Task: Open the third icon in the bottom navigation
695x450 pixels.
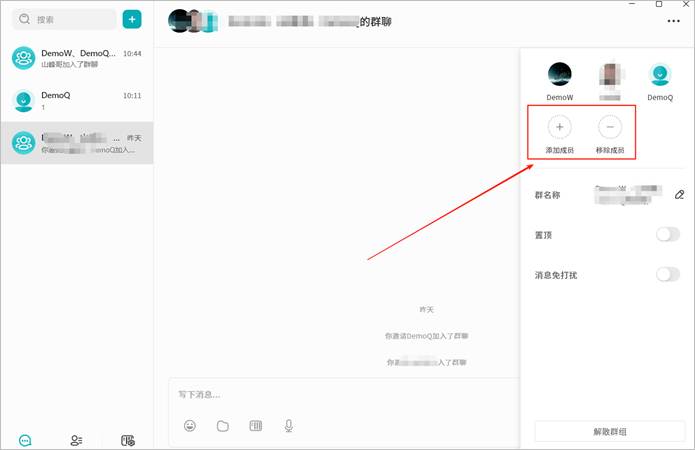Action: pos(128,440)
